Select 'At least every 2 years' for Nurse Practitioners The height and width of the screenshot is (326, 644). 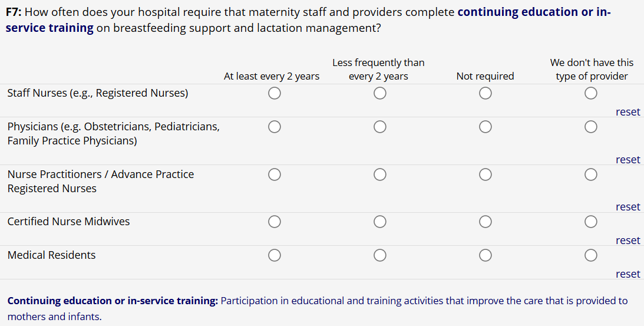click(274, 174)
